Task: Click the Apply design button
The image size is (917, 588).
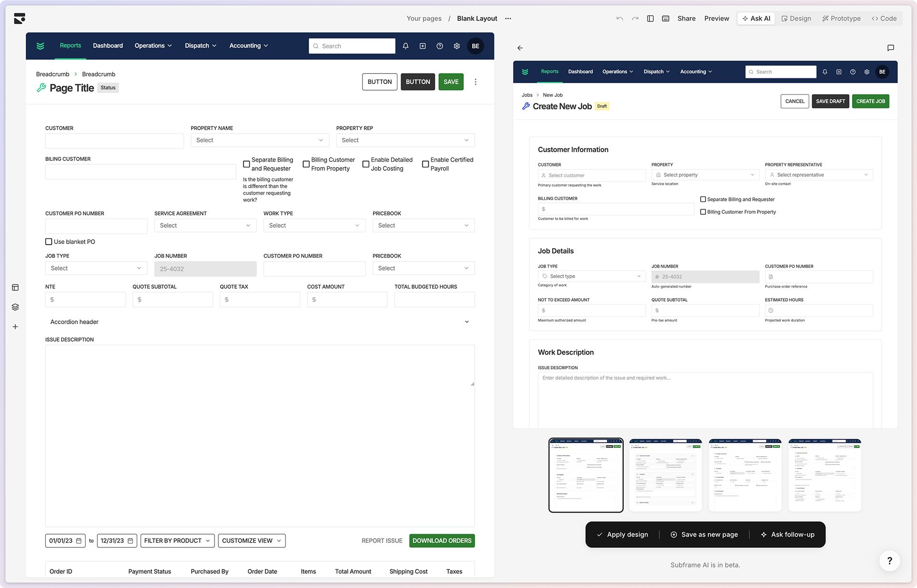Action: click(x=622, y=535)
